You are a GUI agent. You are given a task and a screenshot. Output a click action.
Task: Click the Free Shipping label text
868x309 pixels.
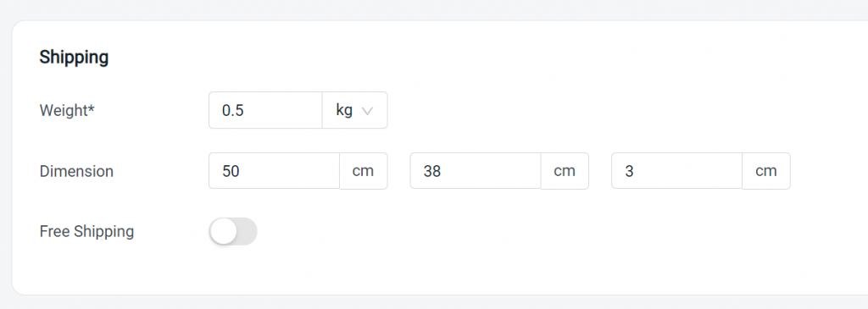point(87,232)
